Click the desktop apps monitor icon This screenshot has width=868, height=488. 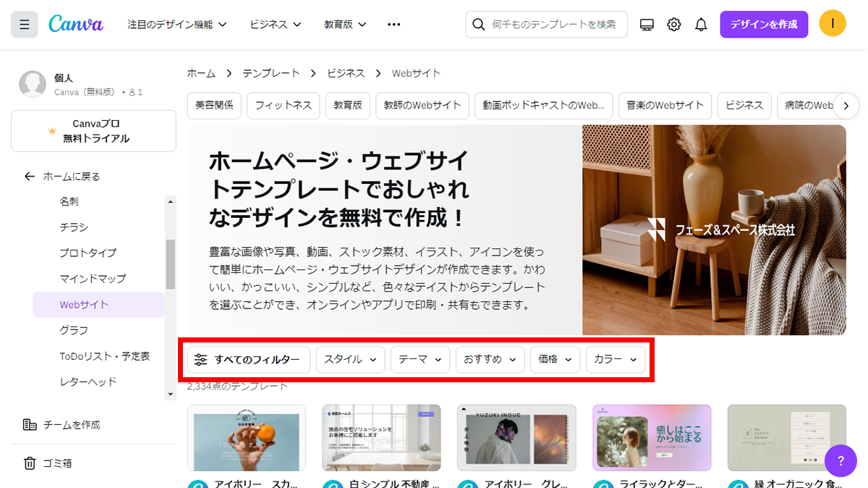click(647, 24)
